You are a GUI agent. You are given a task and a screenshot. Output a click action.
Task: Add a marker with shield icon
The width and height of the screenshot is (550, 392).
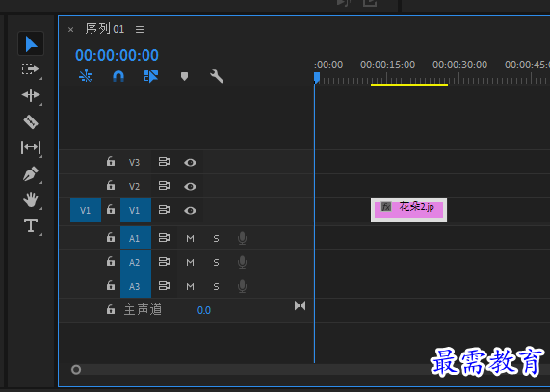(184, 76)
